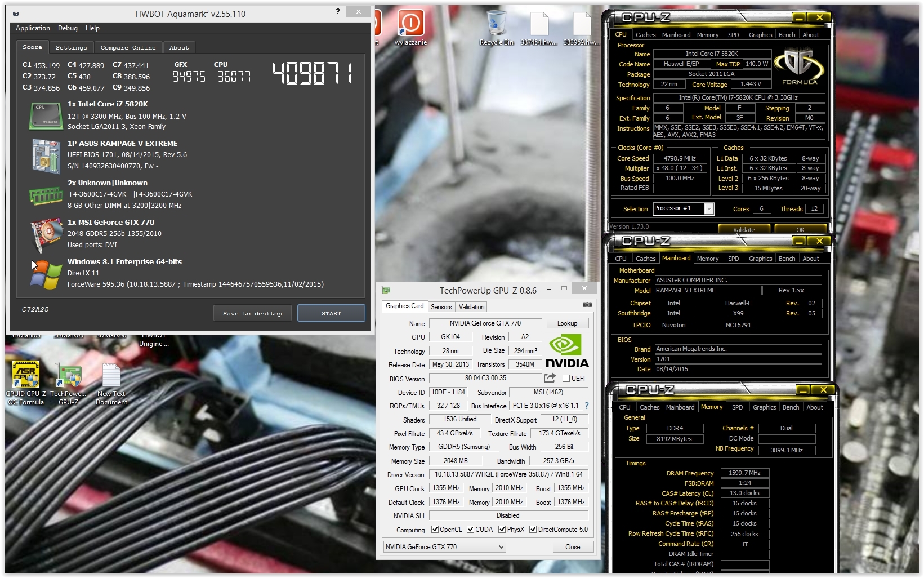Screen dimensions: 924x578
Task: Click NB Frequency value 3899.1 MHz
Action: (787, 450)
